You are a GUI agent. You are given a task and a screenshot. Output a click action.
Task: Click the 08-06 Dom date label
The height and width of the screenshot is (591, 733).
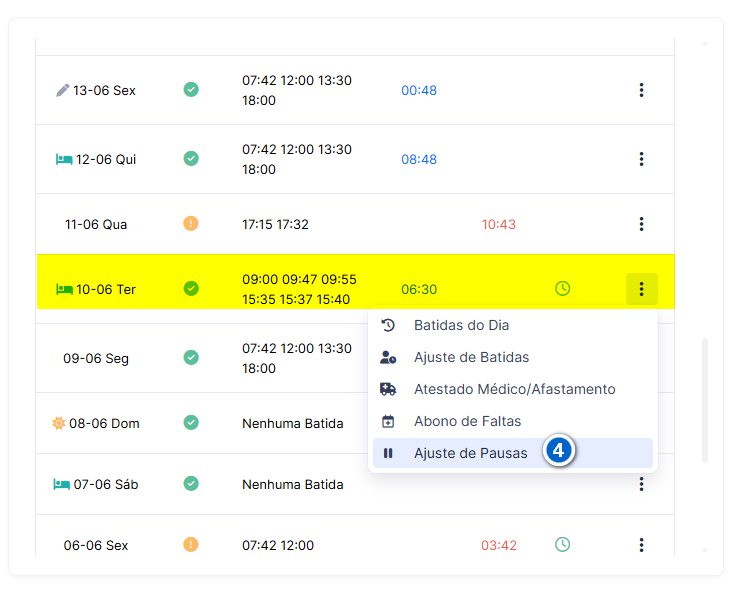click(x=104, y=424)
